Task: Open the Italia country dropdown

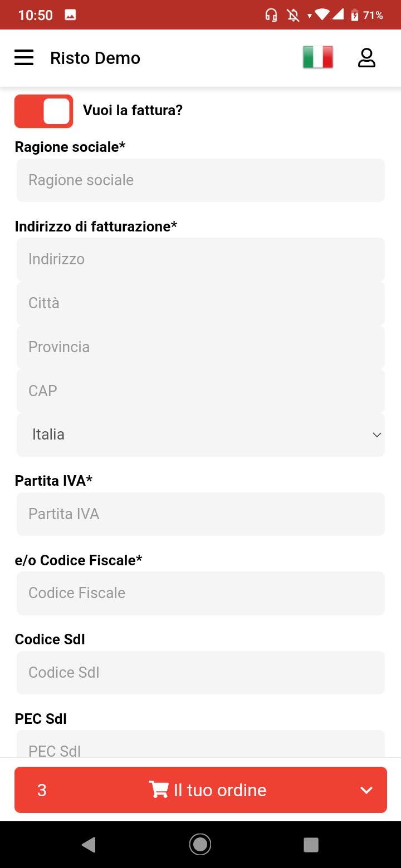Action: [x=200, y=435]
